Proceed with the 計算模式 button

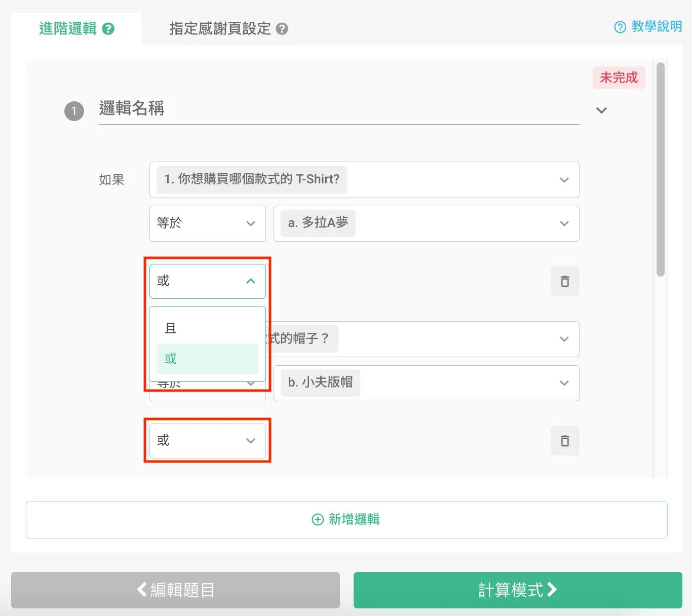[518, 590]
